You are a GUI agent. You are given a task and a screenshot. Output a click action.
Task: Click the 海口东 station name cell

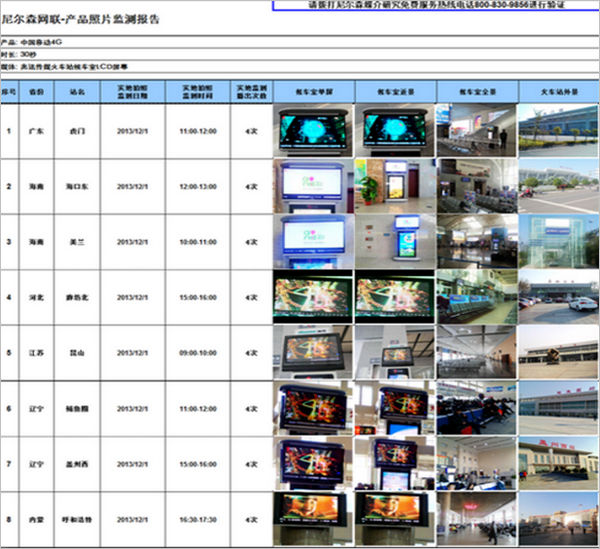pyautogui.click(x=78, y=186)
